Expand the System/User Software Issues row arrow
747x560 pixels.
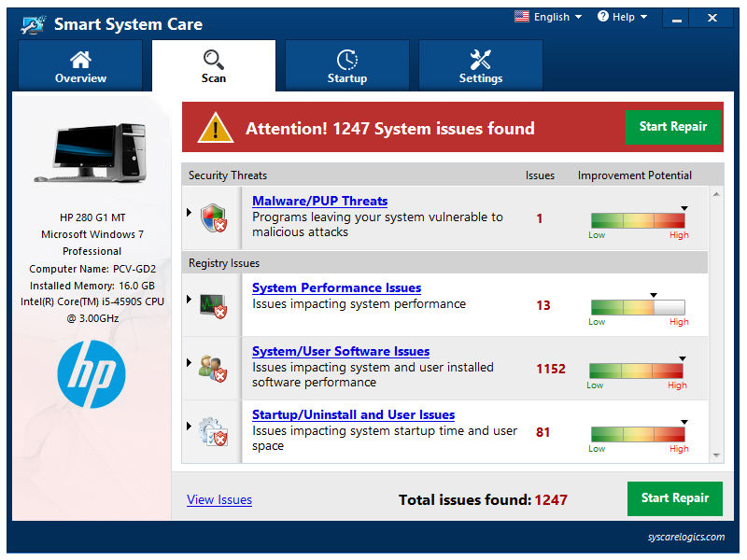(x=190, y=362)
